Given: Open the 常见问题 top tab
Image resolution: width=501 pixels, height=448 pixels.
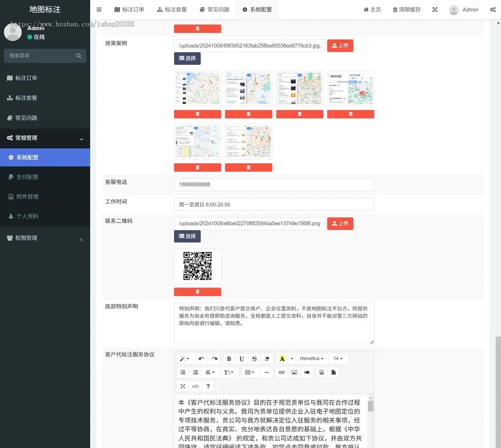Looking at the screenshot, I should 214,10.
